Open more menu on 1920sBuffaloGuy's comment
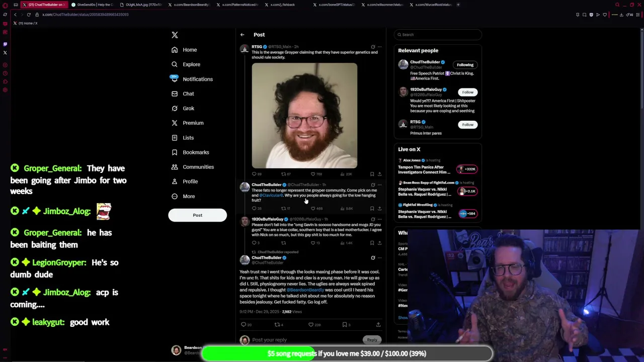Viewport: 644px width, 362px height. 379,219
